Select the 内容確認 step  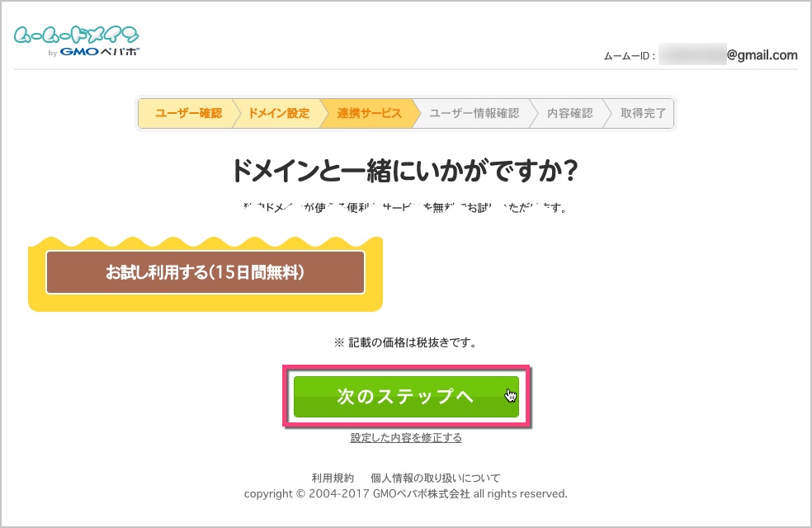tap(569, 113)
